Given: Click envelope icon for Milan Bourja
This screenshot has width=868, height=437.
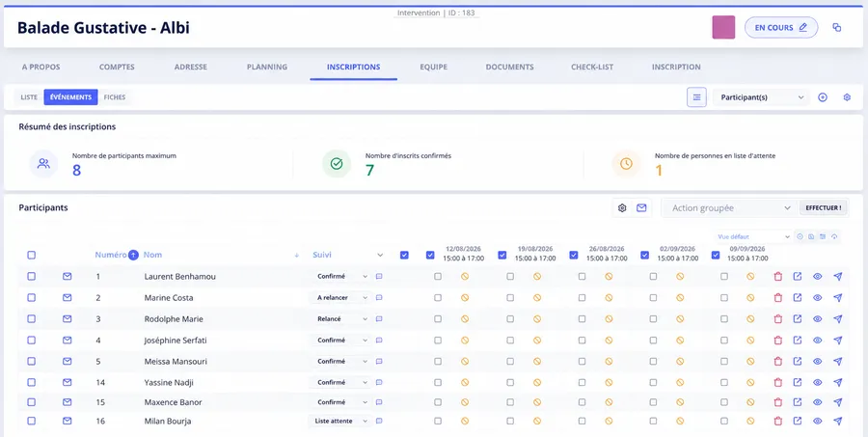Looking at the screenshot, I should 67,421.
